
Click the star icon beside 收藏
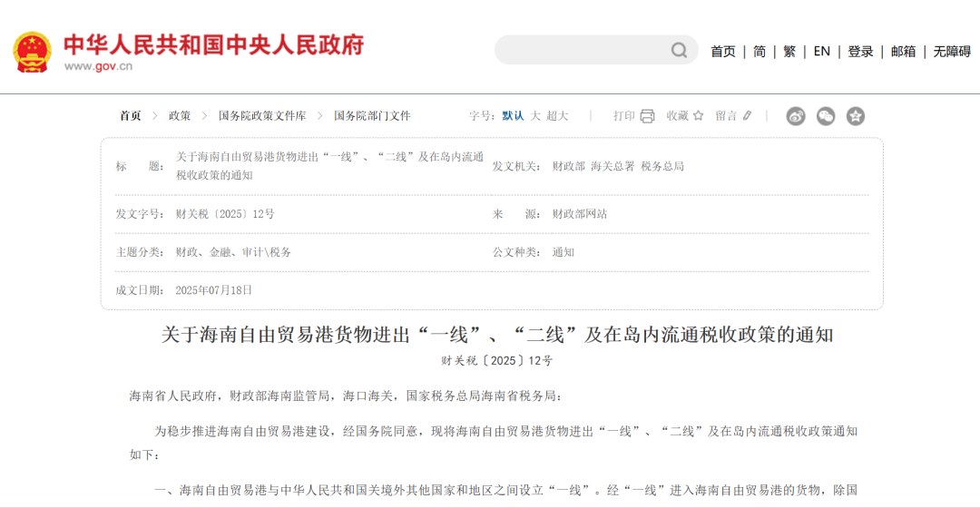698,115
